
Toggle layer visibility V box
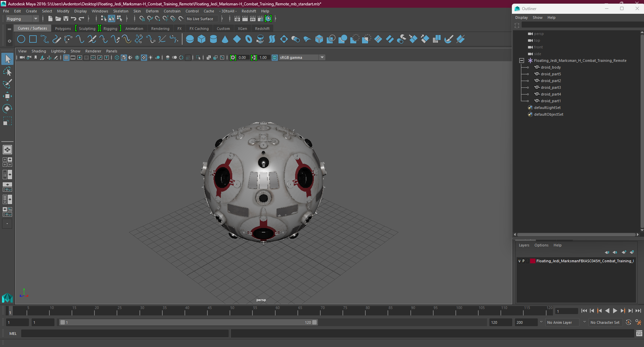click(519, 261)
